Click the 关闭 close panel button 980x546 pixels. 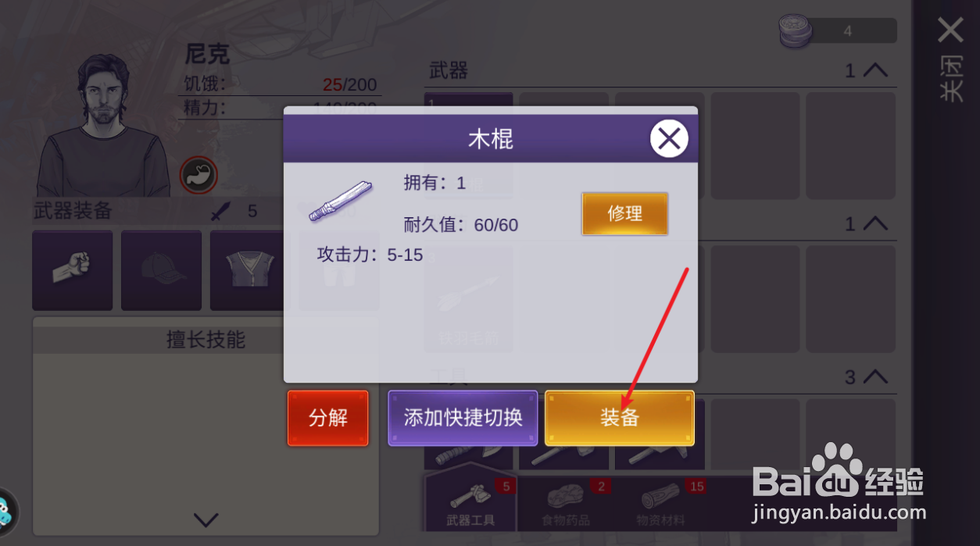point(950,59)
